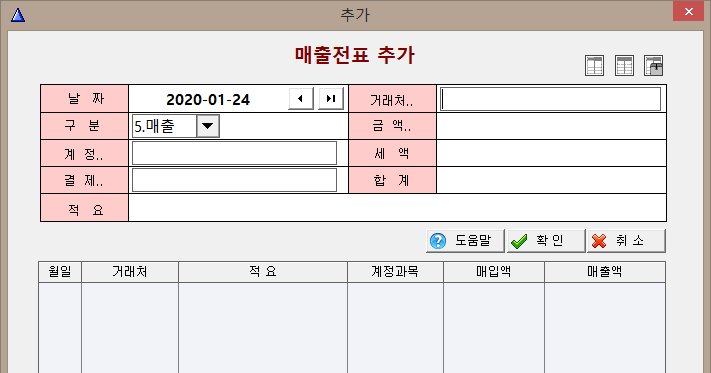Go to previous date with the left arrow
Viewport: 711px width, 373px height.
(x=301, y=99)
